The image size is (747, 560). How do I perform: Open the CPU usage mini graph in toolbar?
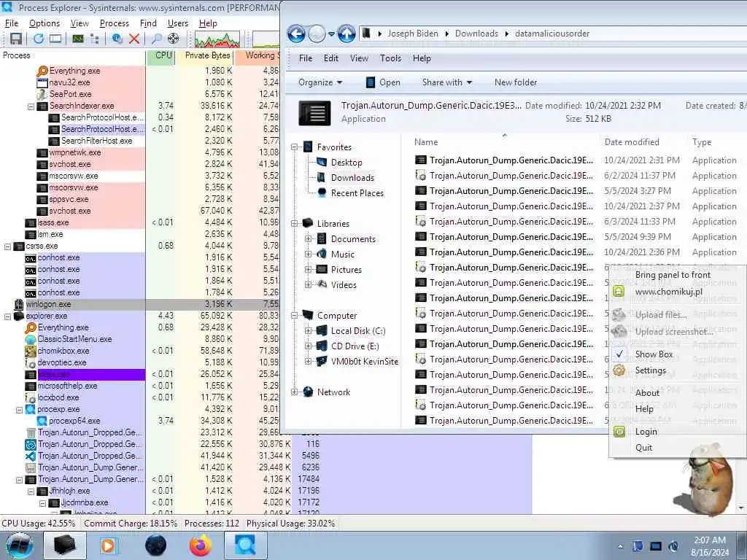point(217,39)
